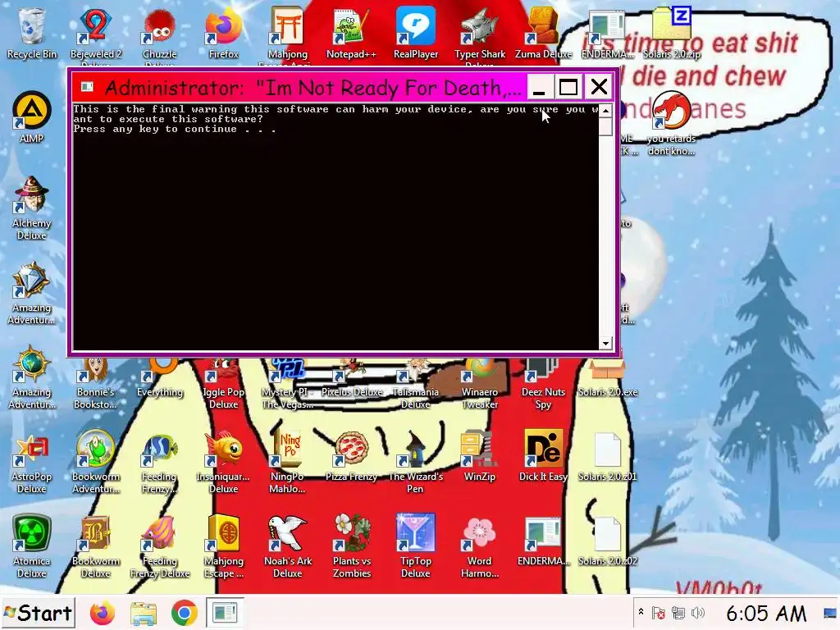
Task: Open the 6:05 AM clock
Action: pyautogui.click(x=766, y=614)
